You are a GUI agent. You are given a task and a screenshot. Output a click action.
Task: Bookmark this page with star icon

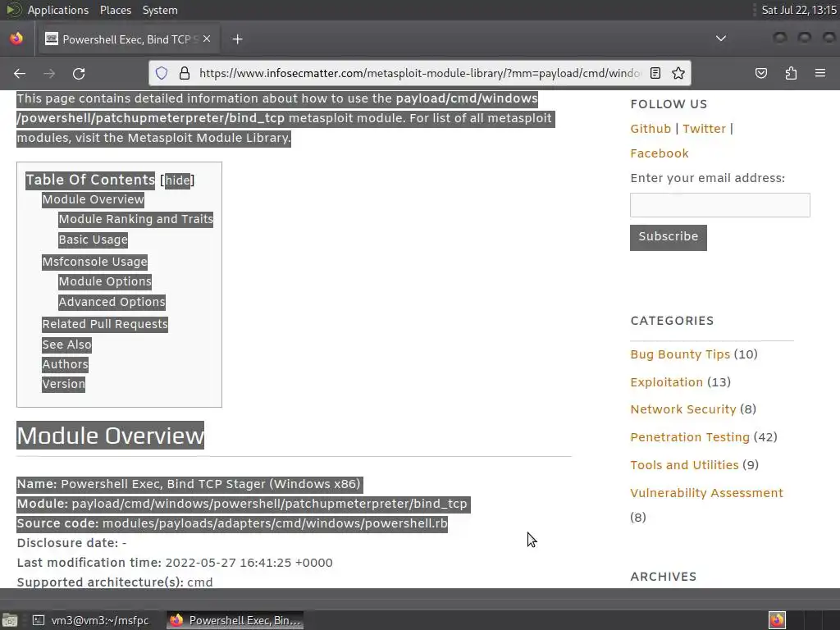678,73
